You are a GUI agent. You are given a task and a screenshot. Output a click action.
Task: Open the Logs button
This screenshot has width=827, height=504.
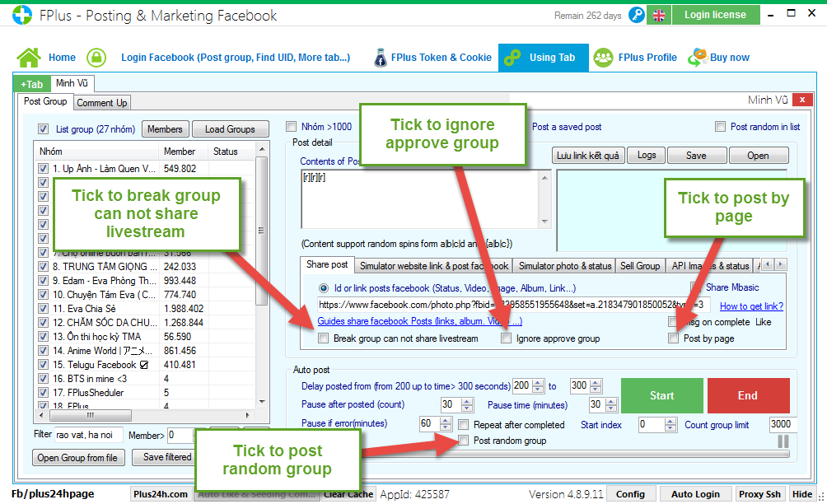pyautogui.click(x=646, y=156)
